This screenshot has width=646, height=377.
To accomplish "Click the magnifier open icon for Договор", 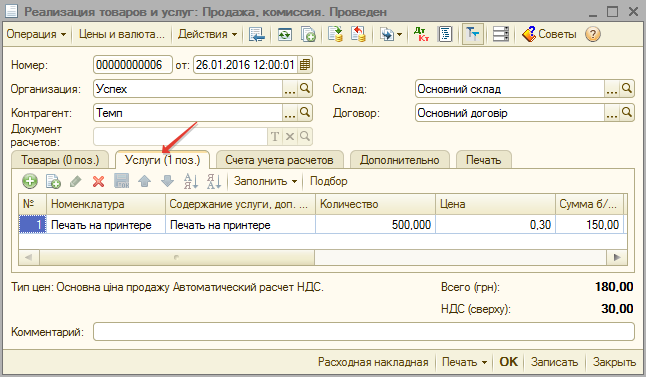I will tap(627, 112).
